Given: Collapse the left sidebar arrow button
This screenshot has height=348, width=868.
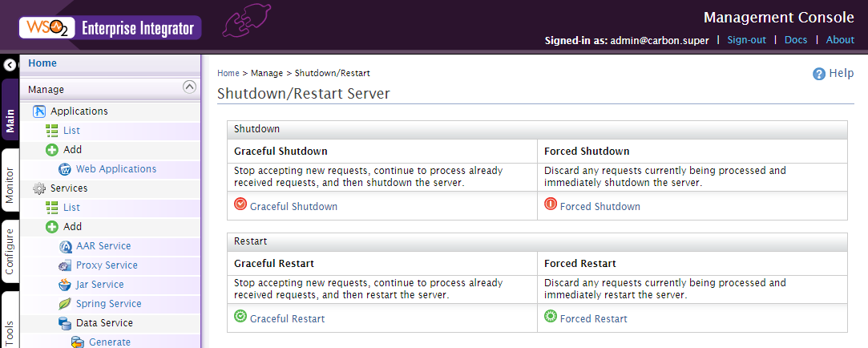Looking at the screenshot, I should (x=10, y=65).
